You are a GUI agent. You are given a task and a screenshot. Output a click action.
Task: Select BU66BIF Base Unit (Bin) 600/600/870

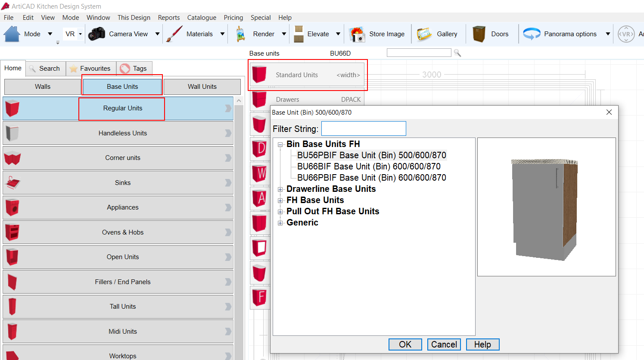[369, 166]
